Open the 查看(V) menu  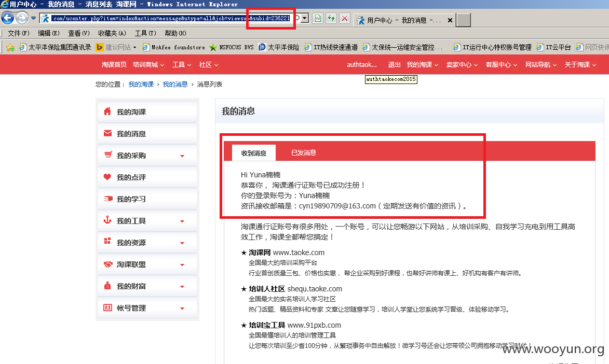pos(79,33)
